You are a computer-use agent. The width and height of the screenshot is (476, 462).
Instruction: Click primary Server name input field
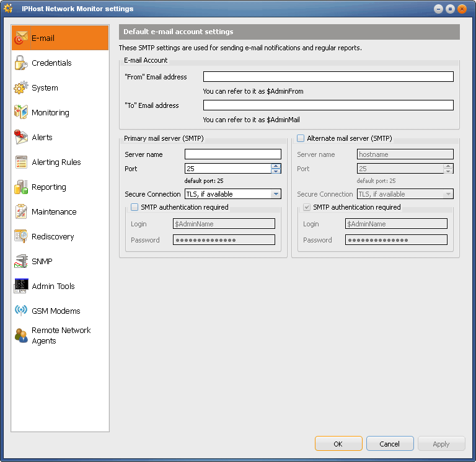pos(233,154)
